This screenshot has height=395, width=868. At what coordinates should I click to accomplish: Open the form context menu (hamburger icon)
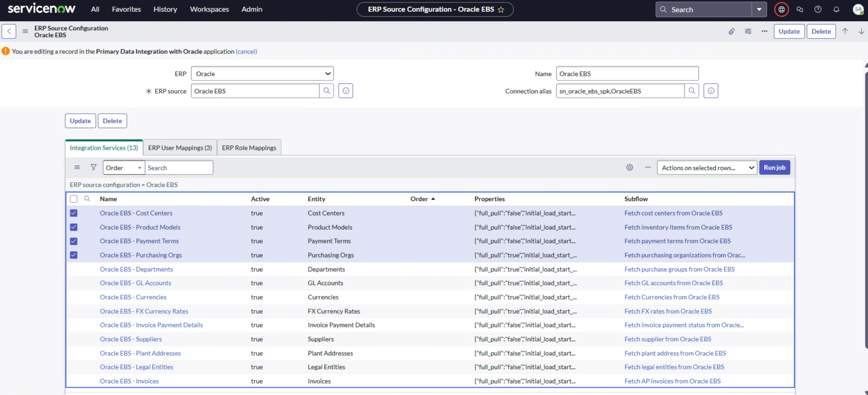(25, 31)
